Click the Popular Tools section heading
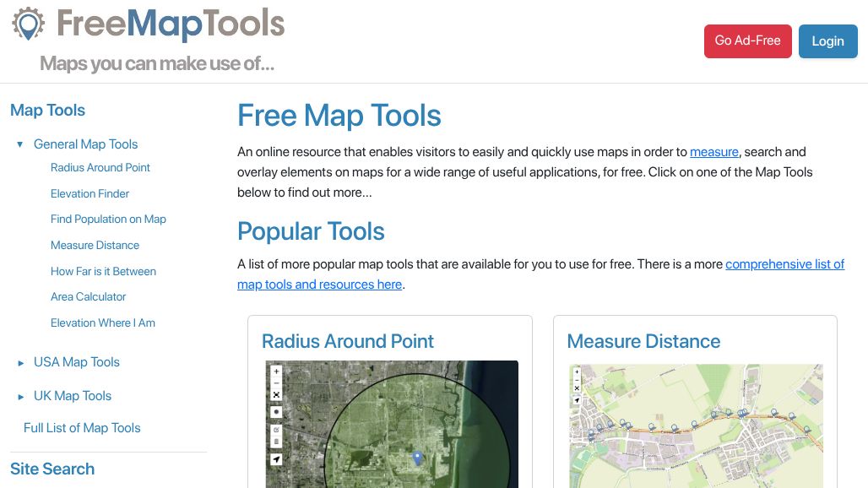868x488 pixels. coord(311,231)
